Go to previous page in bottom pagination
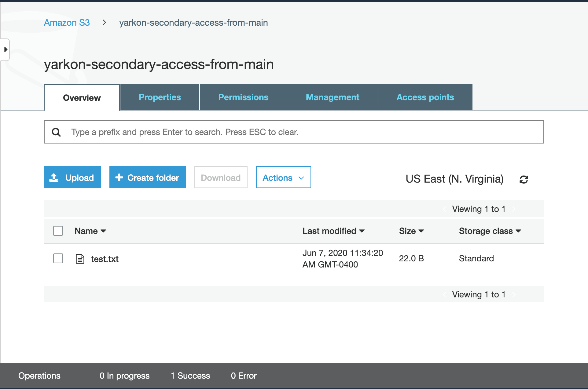 (445, 295)
